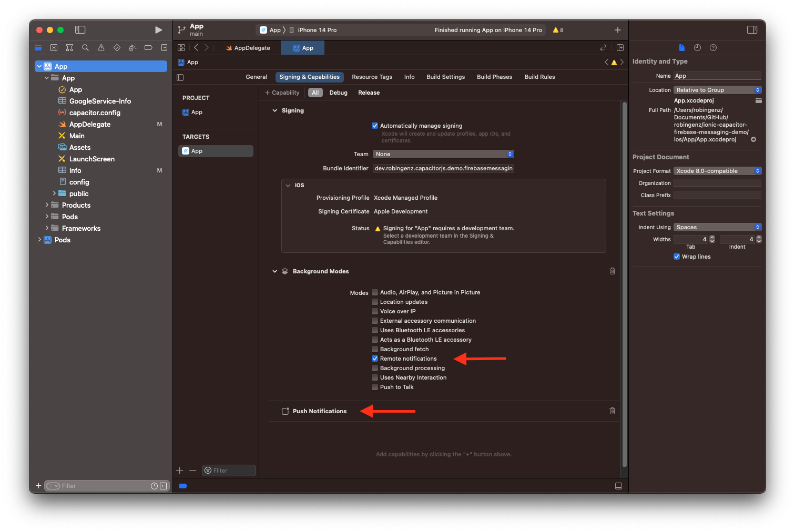Viewport: 795px width, 532px height.
Task: Run the app with the play button
Action: coord(158,30)
